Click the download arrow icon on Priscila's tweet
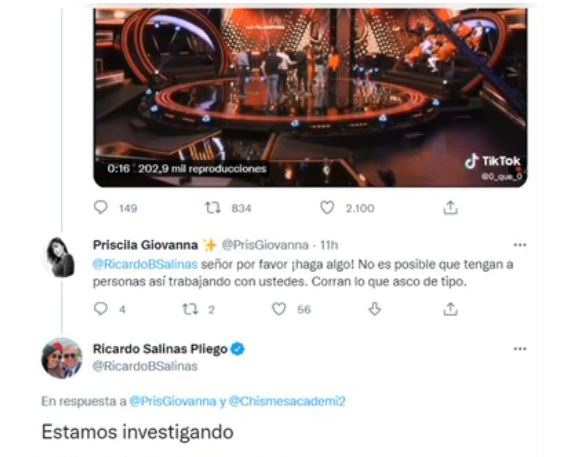The width and height of the screenshot is (584, 457). 375,309
